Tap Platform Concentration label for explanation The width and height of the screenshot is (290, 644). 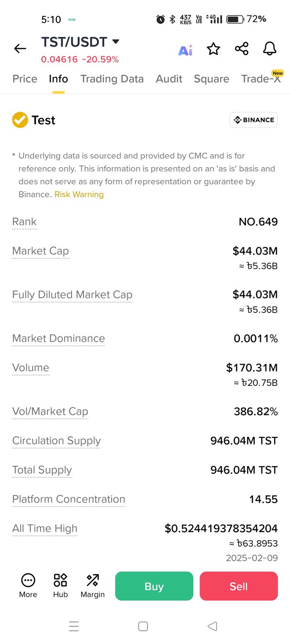click(68, 499)
